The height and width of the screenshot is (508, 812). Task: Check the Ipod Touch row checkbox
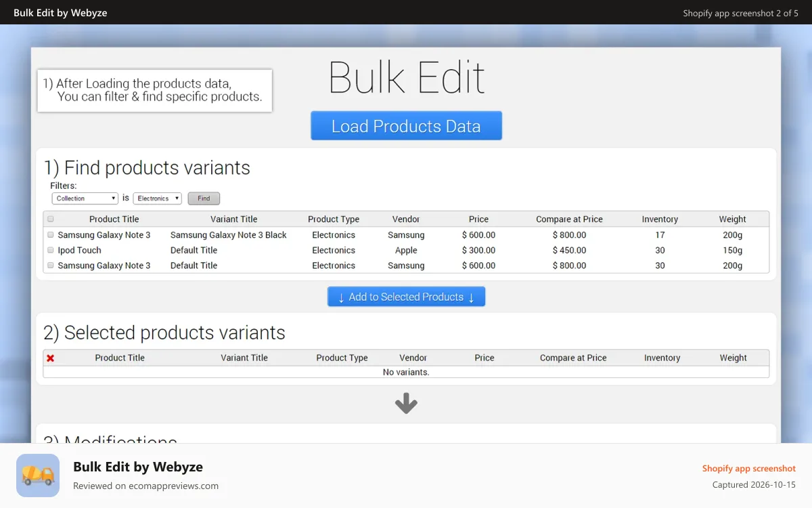click(x=51, y=250)
